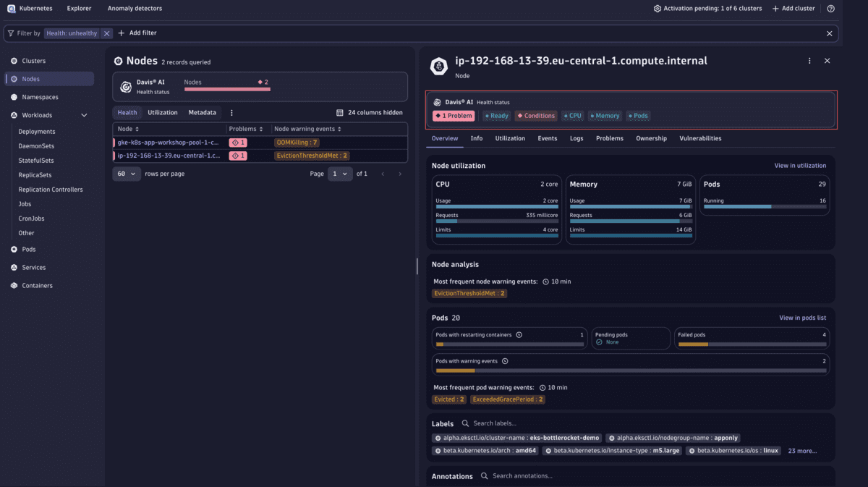The height and width of the screenshot is (487, 868).
Task: Click the columns hidden grid icon
Action: [340, 112]
